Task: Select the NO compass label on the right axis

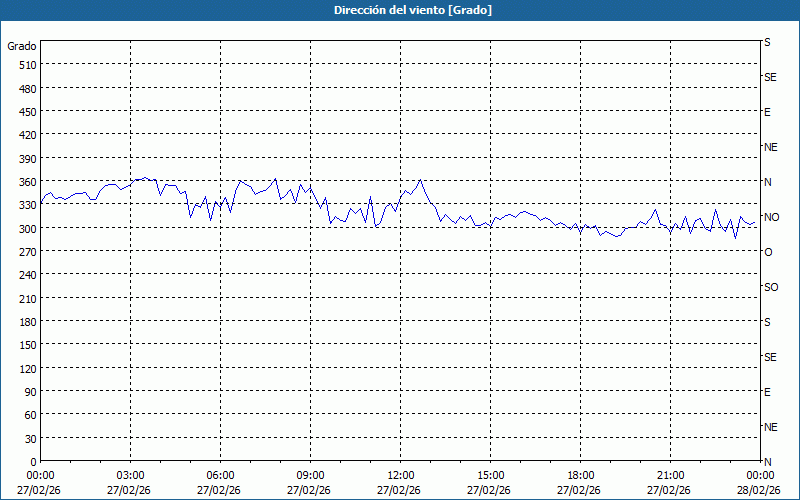Action: pos(771,217)
